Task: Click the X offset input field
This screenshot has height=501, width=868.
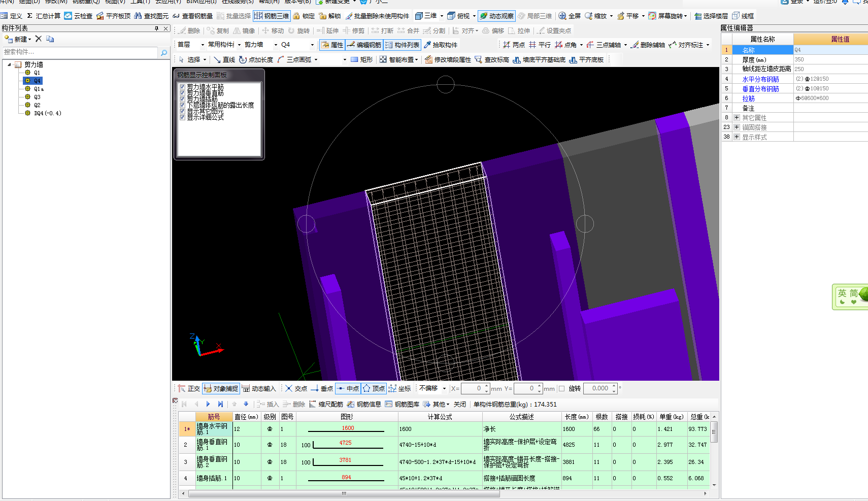Action: coord(471,389)
